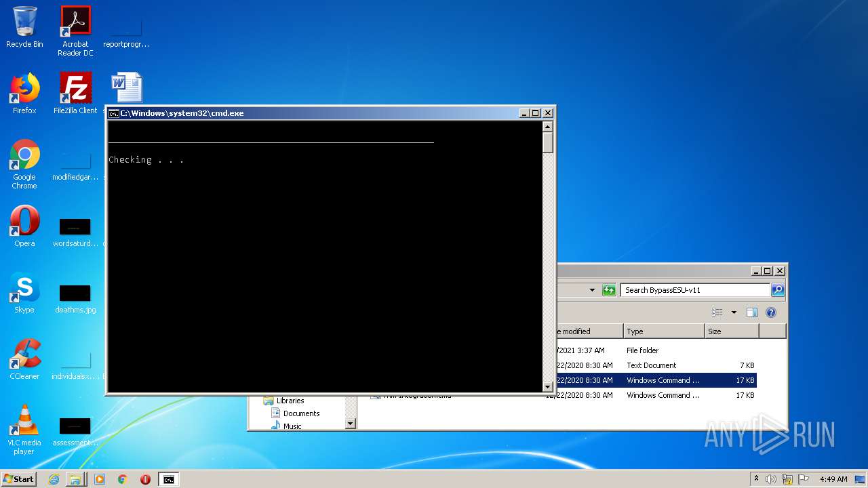This screenshot has width=868, height=488.
Task: Click cmd window scrollbar up arrow
Action: pyautogui.click(x=548, y=127)
